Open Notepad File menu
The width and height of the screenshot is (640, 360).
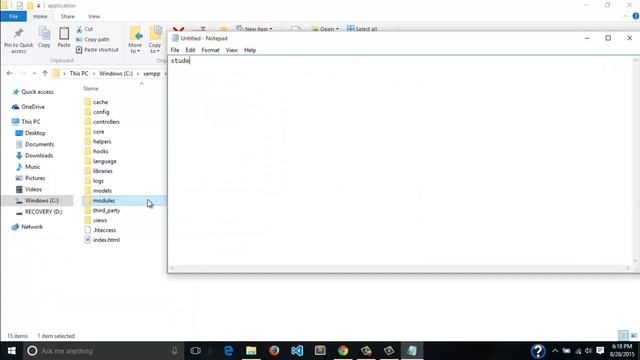[175, 50]
